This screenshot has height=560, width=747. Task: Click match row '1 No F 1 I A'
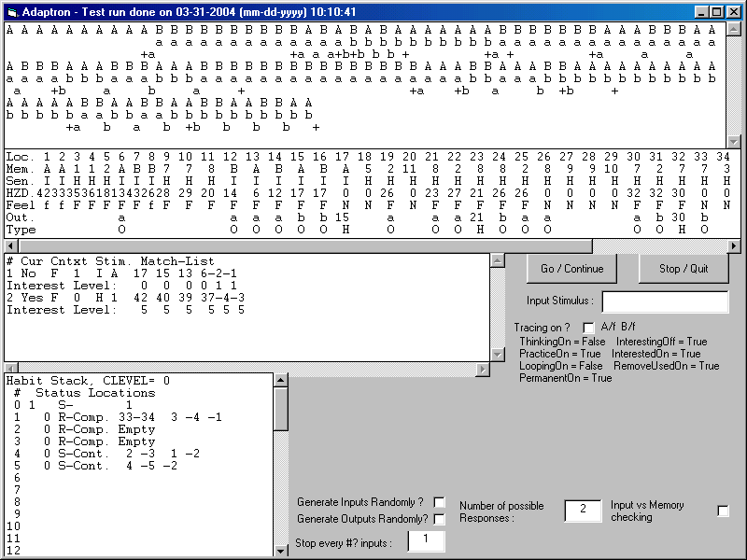pos(121,273)
